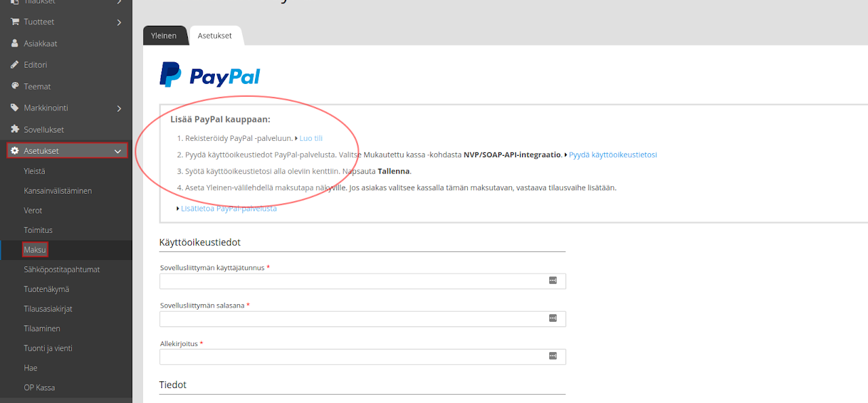Focus the Sovellusliittymän käyttäjätunnus field

pyautogui.click(x=363, y=281)
